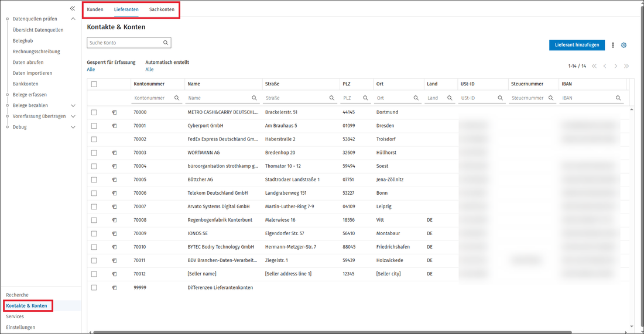Open Services in sidebar
The height and width of the screenshot is (334, 644).
point(15,317)
